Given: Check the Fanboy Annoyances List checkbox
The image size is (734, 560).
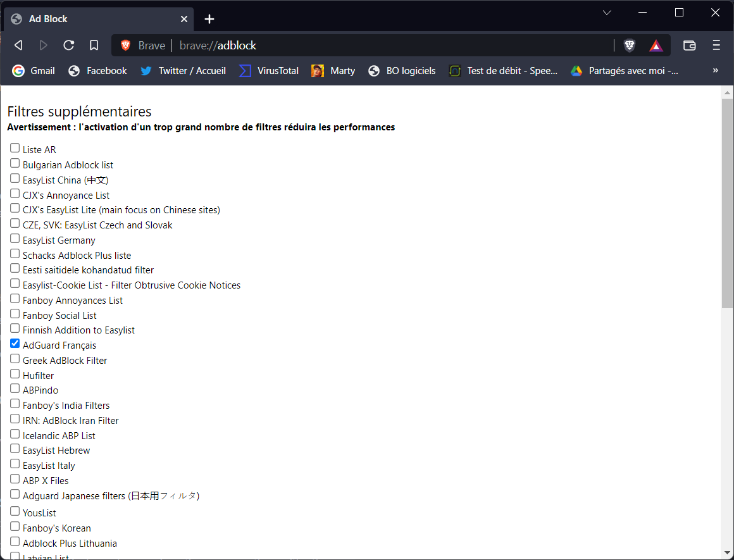Looking at the screenshot, I should point(15,299).
